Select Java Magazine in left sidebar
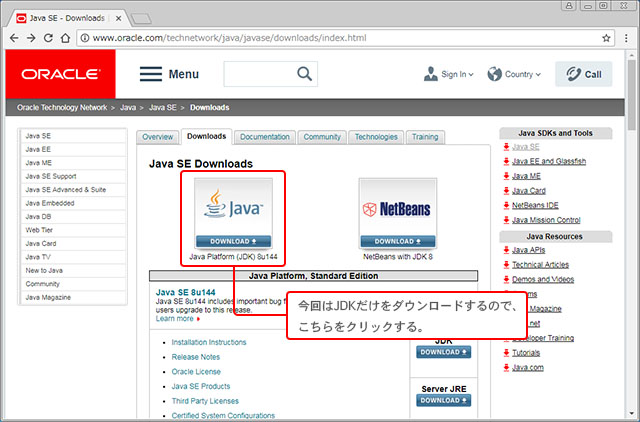 [x=73, y=298]
